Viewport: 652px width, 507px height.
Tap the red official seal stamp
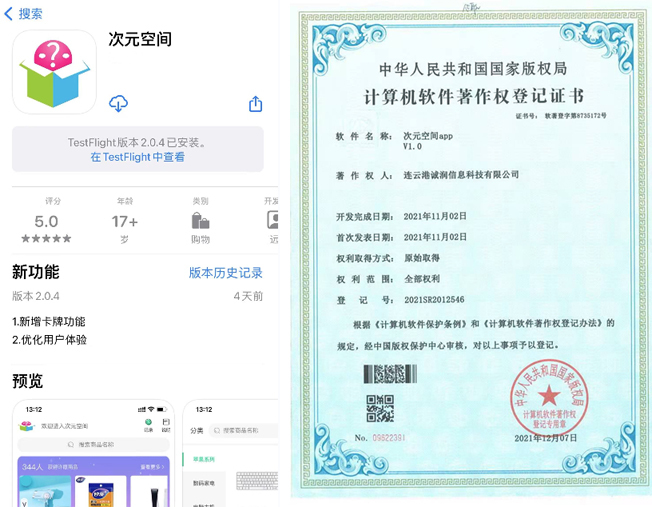[x=549, y=397]
